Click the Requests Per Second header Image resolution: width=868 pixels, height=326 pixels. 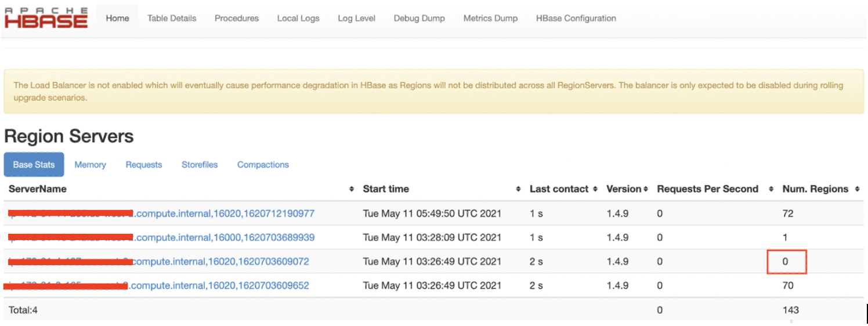tap(707, 189)
